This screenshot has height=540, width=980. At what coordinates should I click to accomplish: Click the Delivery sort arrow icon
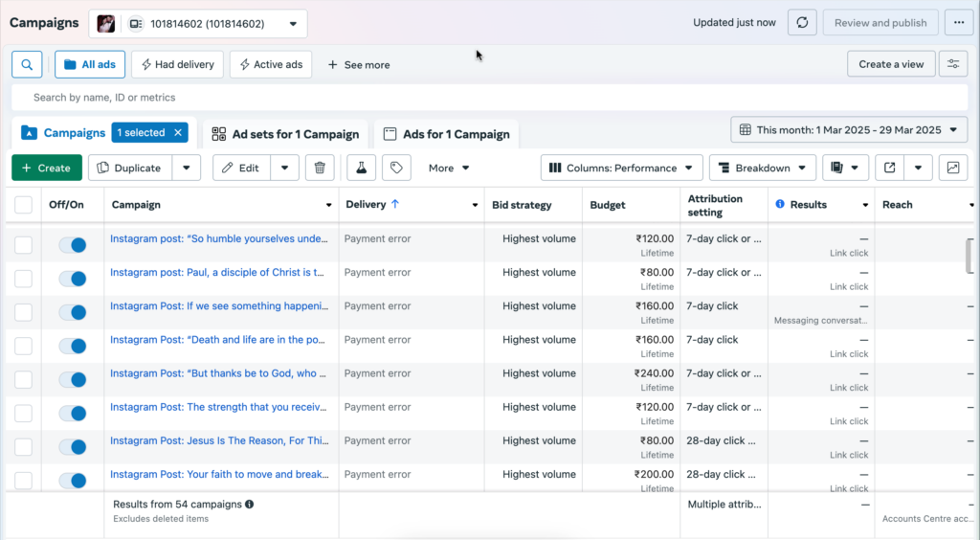[x=395, y=204]
